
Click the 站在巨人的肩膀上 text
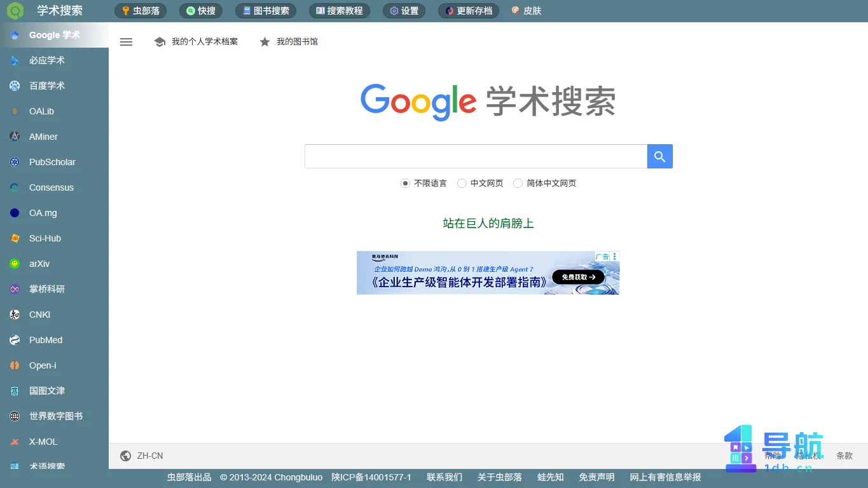(x=488, y=224)
